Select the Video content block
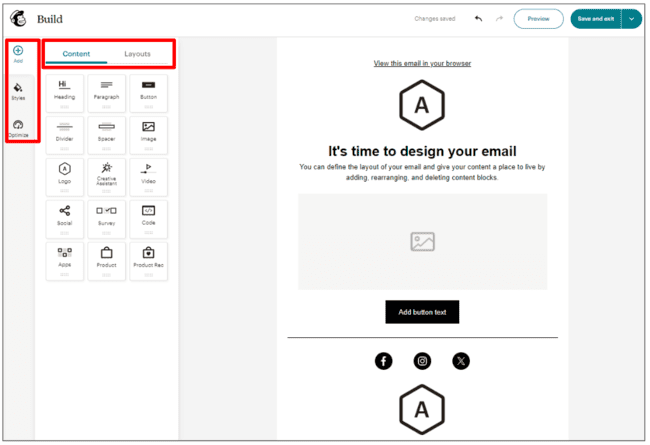The image size is (650, 445). [x=148, y=176]
